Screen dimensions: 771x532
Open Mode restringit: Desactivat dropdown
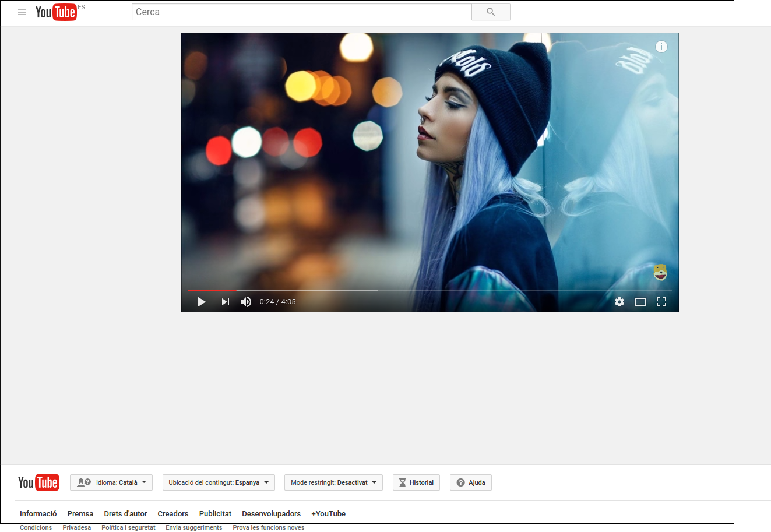click(x=333, y=482)
